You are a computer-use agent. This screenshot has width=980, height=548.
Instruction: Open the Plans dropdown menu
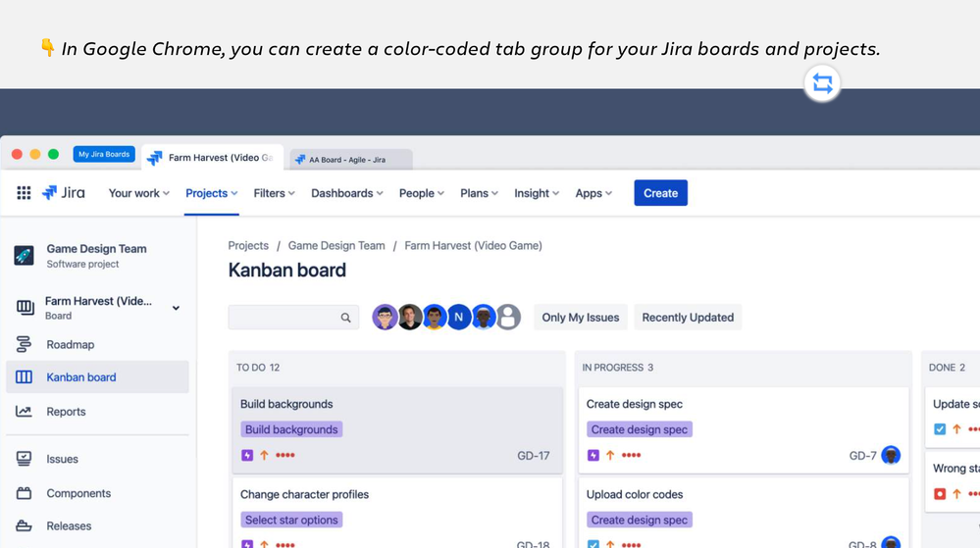pos(479,193)
